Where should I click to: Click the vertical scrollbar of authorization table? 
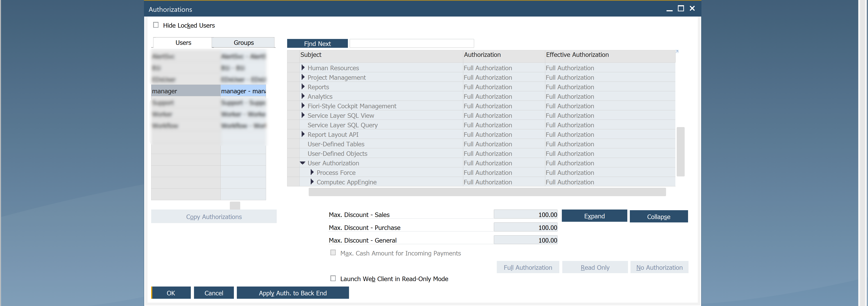pos(680,152)
